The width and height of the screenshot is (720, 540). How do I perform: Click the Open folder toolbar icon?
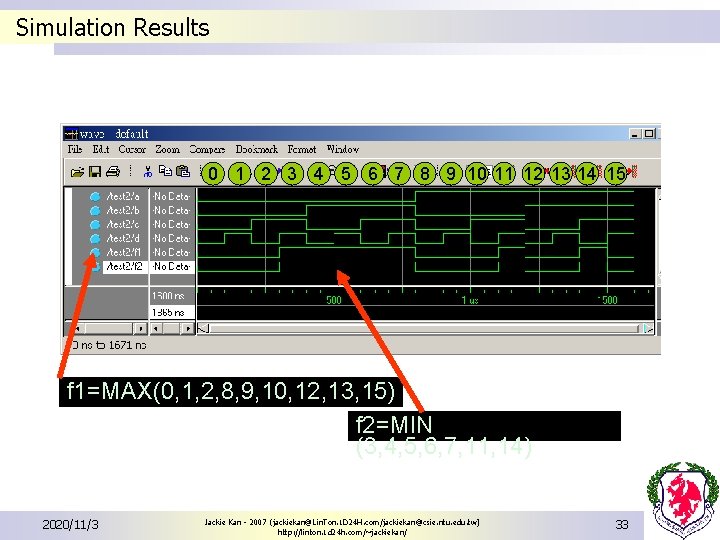point(77,172)
